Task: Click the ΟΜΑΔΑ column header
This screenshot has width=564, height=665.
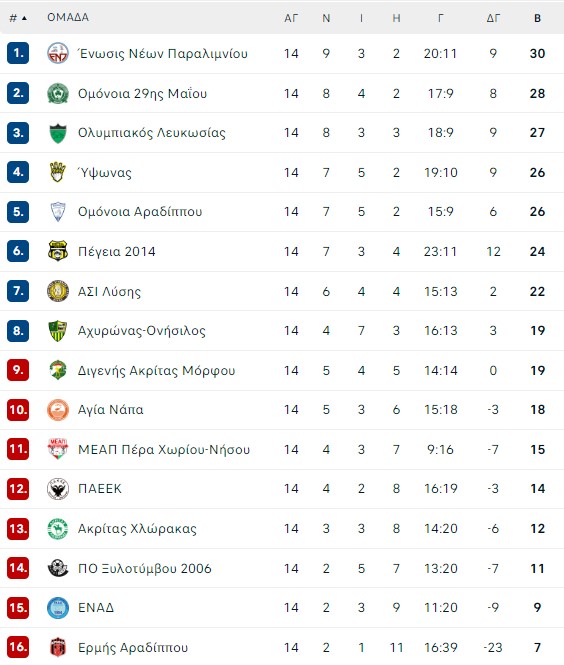Action: coord(68,17)
